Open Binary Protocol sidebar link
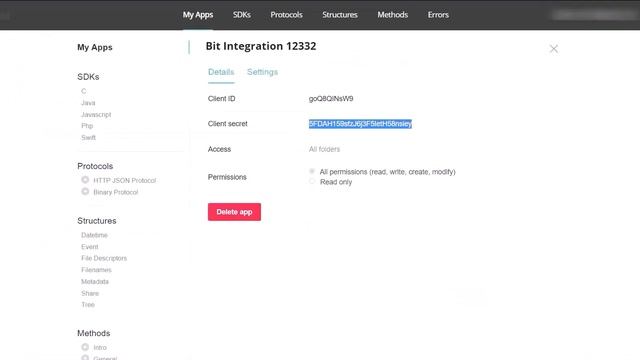This screenshot has width=640, height=360. tap(116, 192)
